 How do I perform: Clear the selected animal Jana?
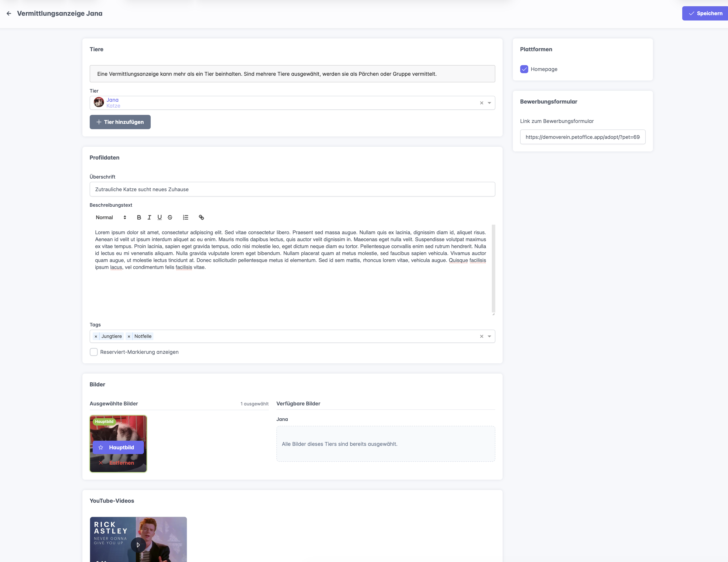tap(481, 103)
